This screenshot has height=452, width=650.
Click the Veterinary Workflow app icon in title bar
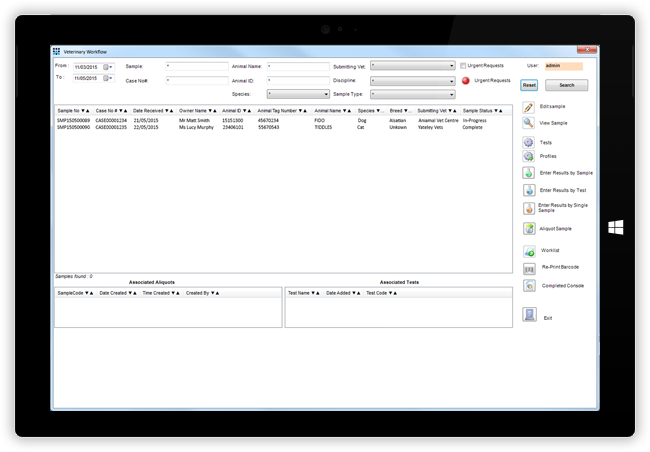pos(56,51)
